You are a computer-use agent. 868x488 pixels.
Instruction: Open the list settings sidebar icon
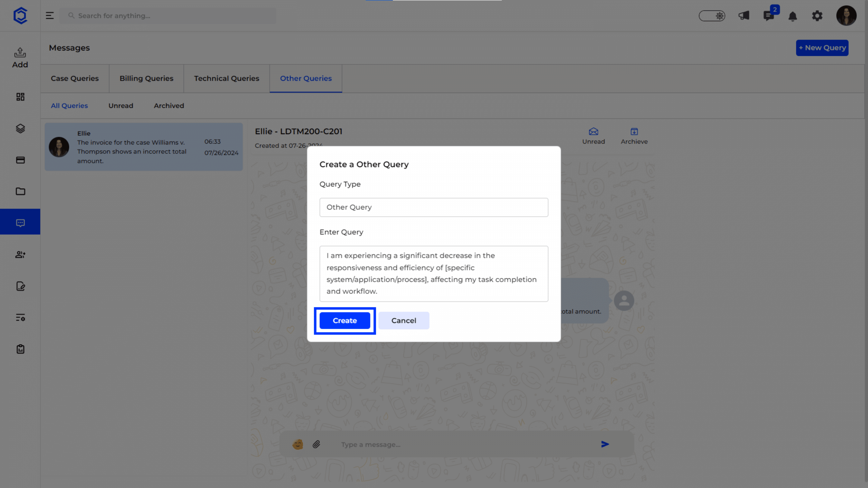[x=20, y=318]
